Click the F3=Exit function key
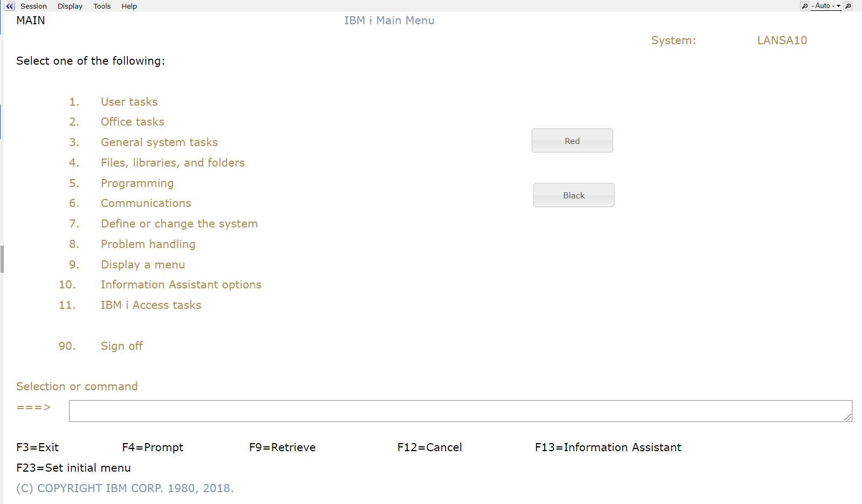 37,447
